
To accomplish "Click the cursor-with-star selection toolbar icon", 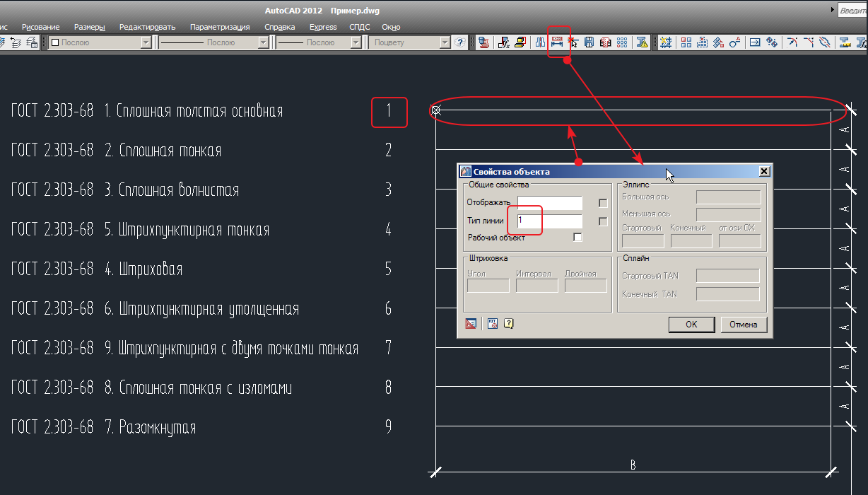I will click(x=573, y=42).
